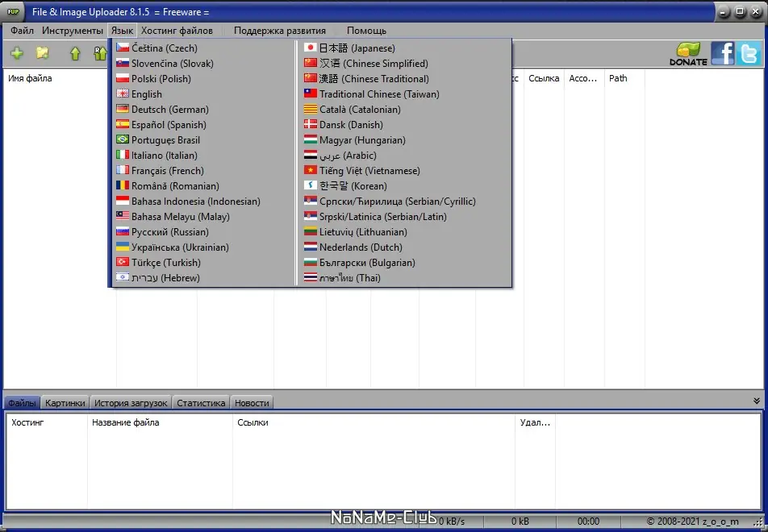Open the Facebook icon in toolbar
Screen dimensions: 768x532
(x=723, y=53)
